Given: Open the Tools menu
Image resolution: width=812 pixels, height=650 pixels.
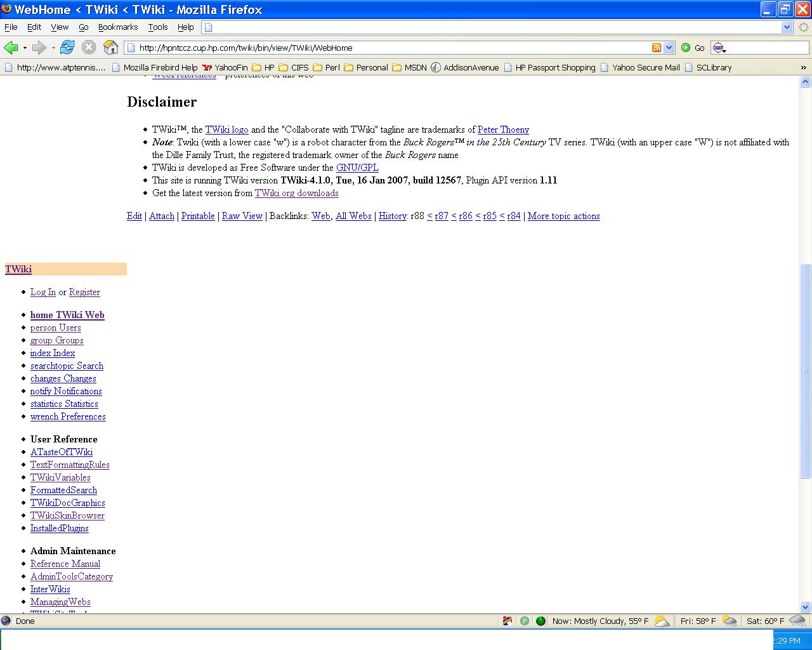Looking at the screenshot, I should [158, 27].
